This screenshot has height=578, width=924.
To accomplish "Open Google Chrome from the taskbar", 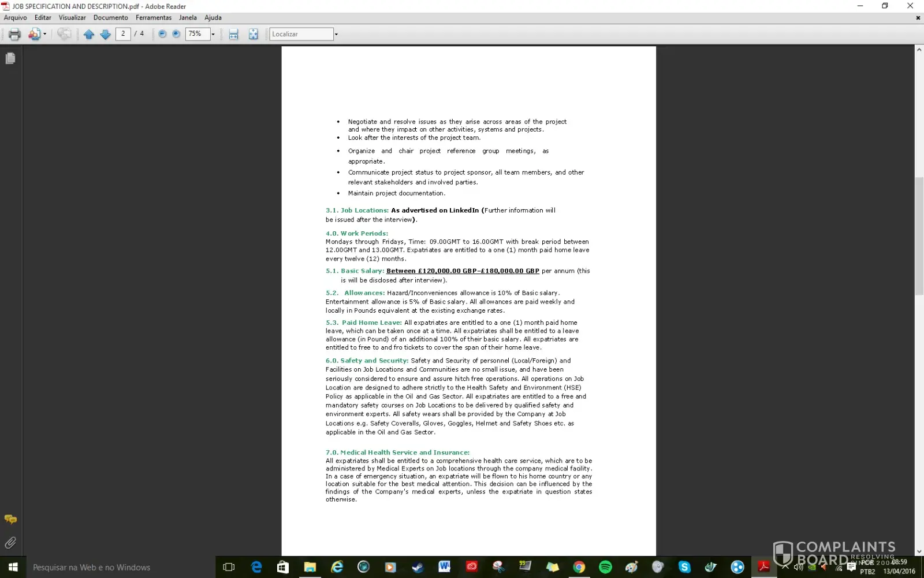I will 579,567.
